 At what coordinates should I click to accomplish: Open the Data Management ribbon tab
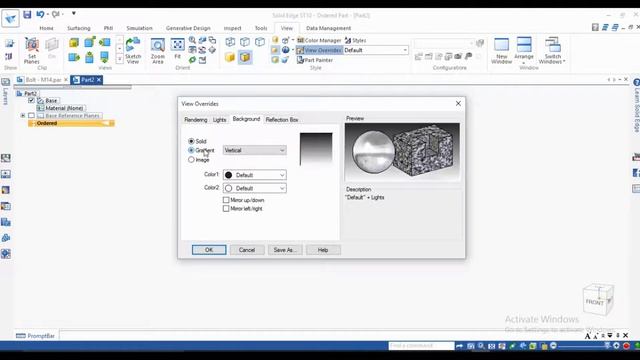pyautogui.click(x=328, y=28)
